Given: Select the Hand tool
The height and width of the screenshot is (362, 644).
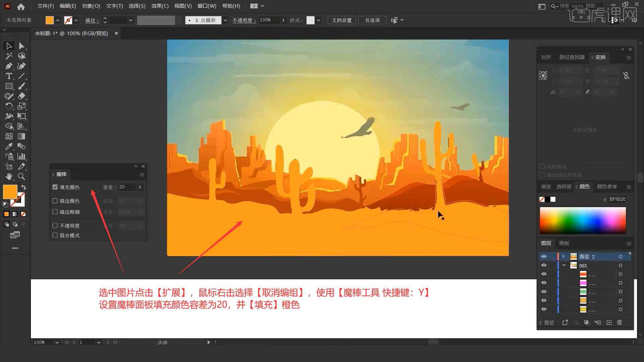Looking at the screenshot, I should [8, 176].
